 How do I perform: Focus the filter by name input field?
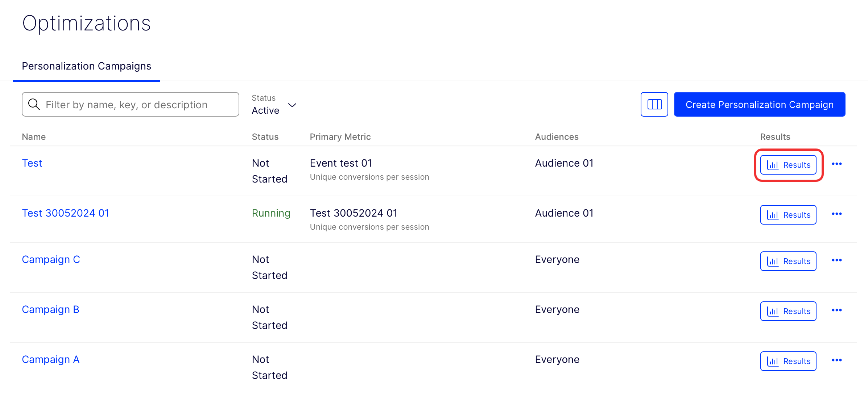(138, 104)
